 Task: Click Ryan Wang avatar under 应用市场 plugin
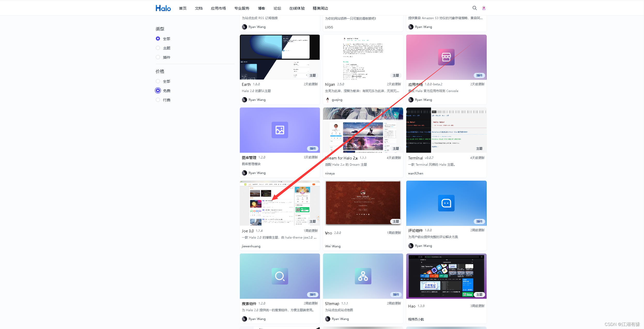pos(411,100)
